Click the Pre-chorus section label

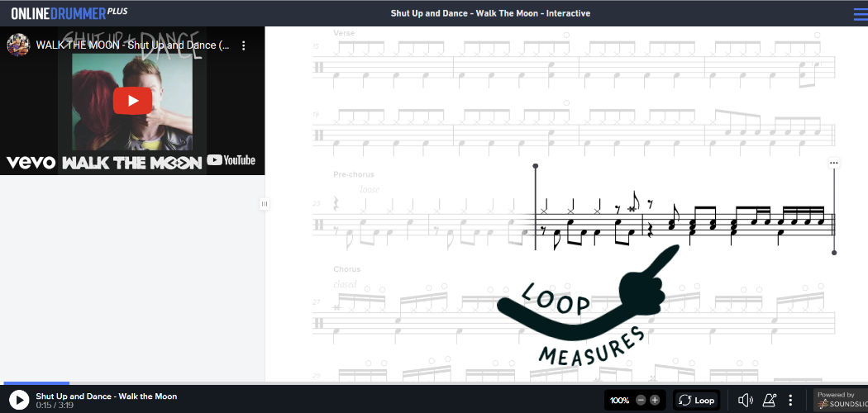point(354,174)
